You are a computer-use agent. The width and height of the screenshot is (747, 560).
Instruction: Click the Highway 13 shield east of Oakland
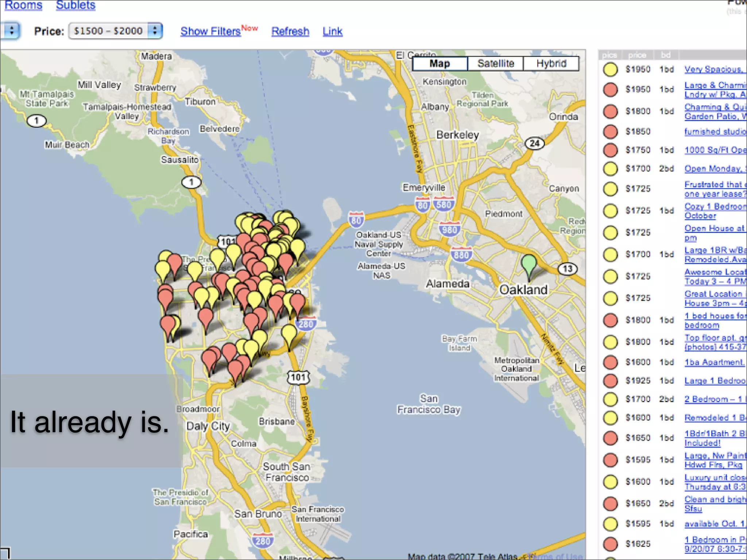[568, 269]
